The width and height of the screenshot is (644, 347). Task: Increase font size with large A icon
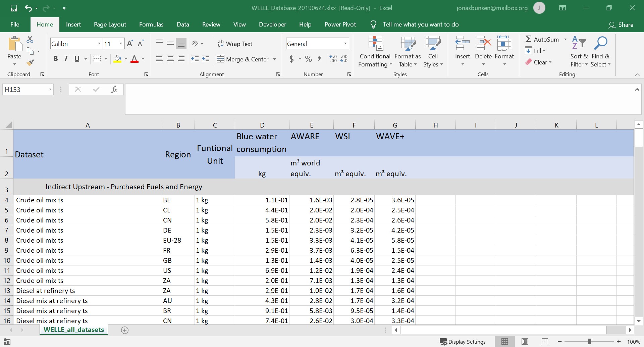tap(130, 44)
